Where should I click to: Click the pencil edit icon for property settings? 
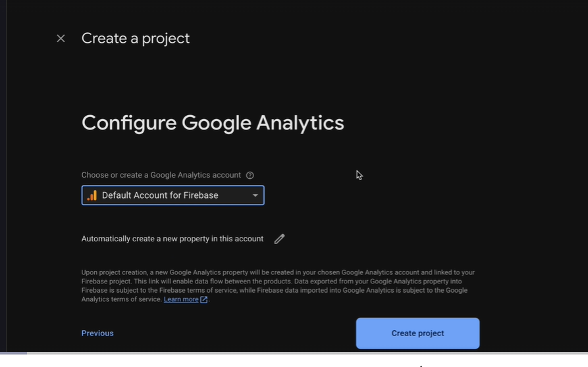tap(279, 239)
